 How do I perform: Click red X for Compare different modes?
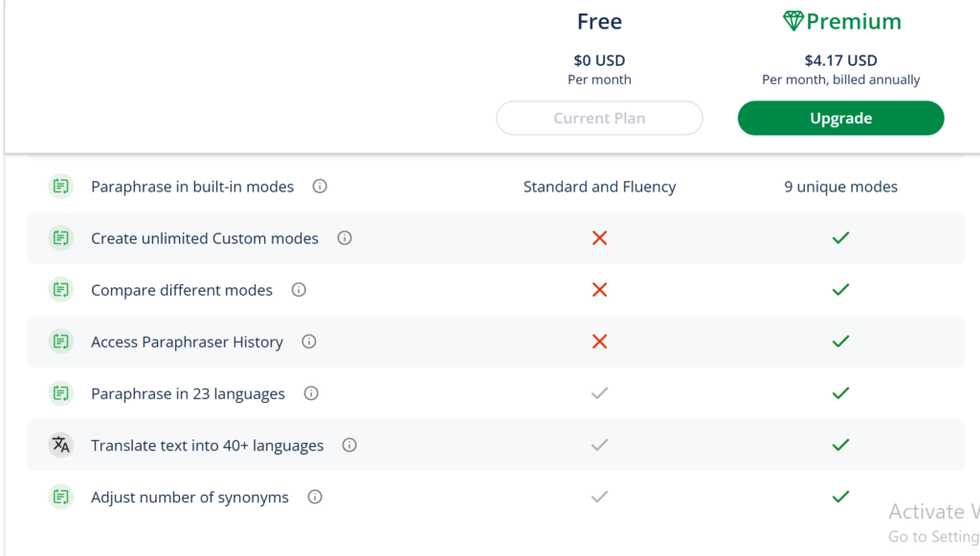tap(599, 290)
